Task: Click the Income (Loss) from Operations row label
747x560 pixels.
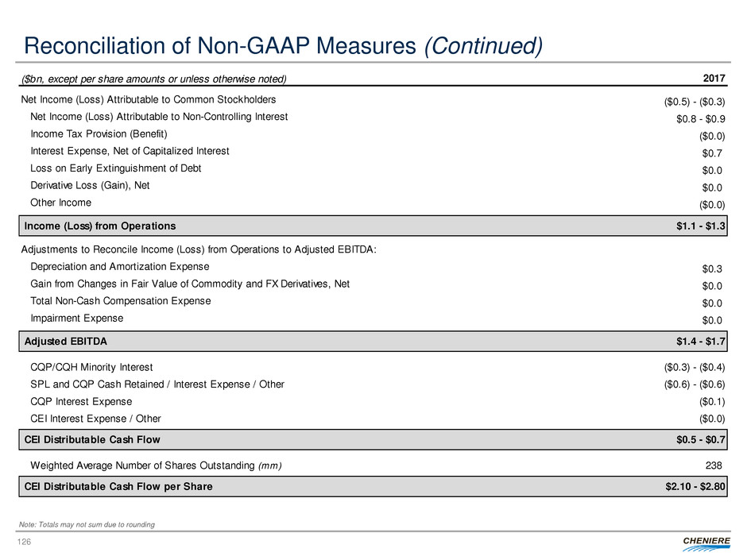Action: point(100,226)
